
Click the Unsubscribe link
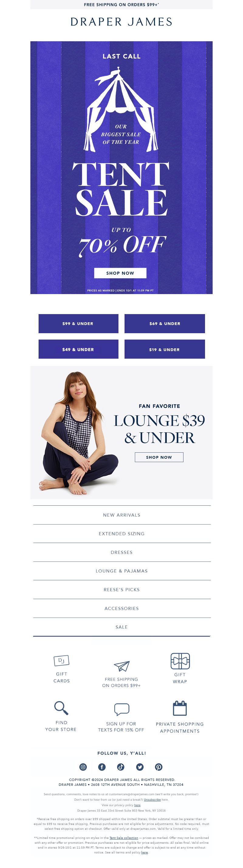click(x=152, y=799)
